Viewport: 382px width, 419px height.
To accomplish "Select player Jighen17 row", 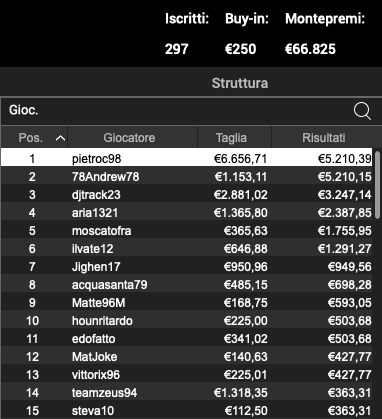I will 187,266.
